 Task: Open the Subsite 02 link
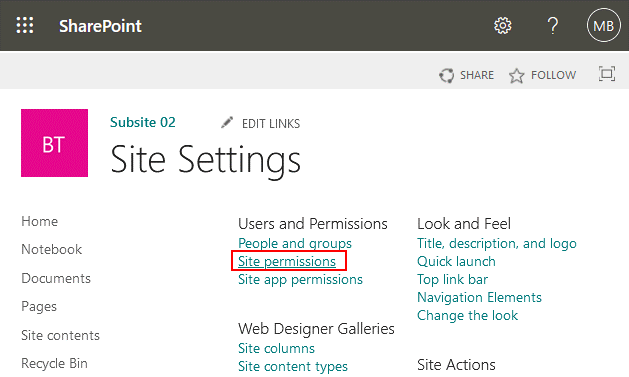click(x=143, y=122)
